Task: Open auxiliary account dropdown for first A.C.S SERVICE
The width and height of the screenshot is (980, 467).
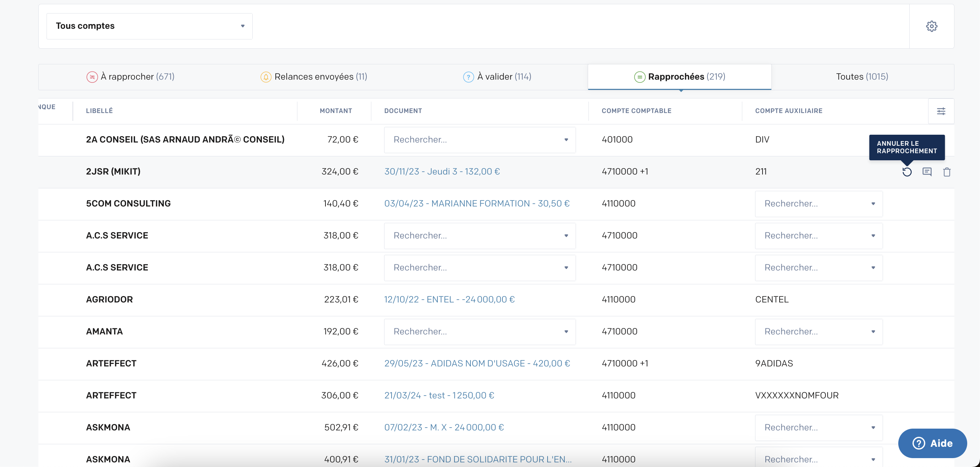Action: click(819, 236)
